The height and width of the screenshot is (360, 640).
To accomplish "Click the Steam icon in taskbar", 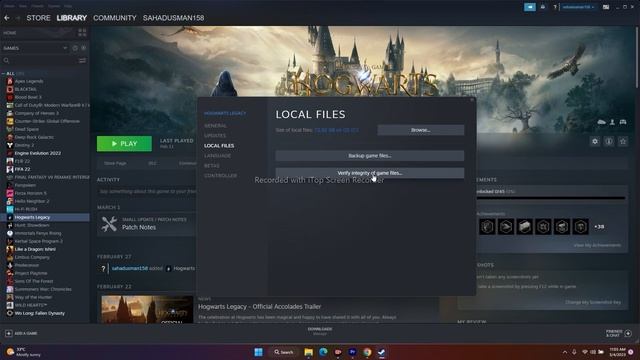I will [382, 352].
